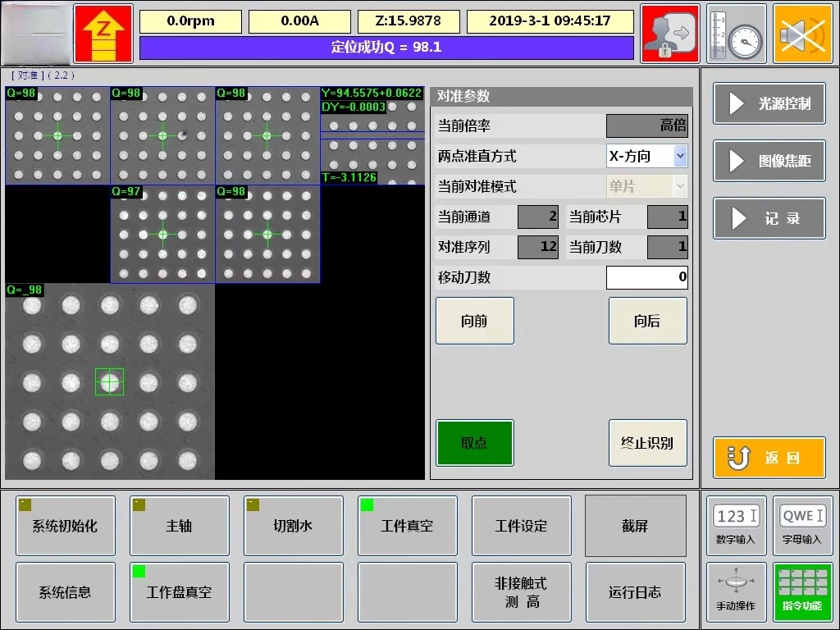Click the 移动刀数 input field
Screen dimensions: 840x630
coord(646,277)
